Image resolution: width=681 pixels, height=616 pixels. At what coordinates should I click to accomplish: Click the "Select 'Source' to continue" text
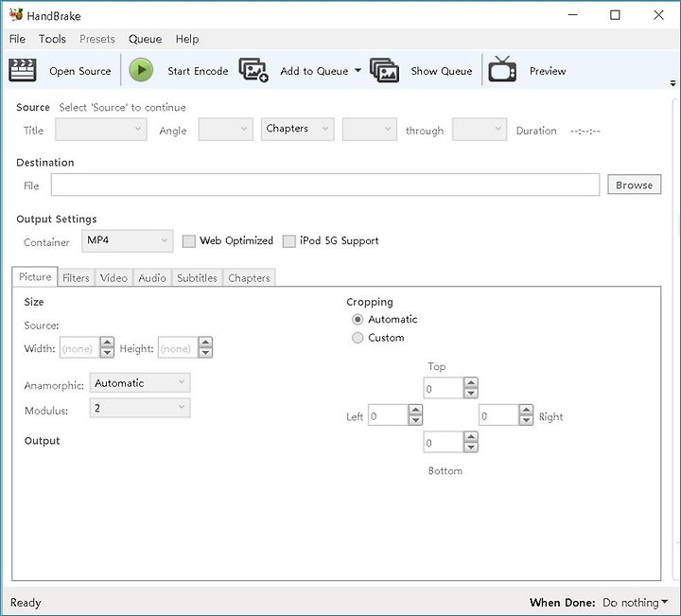[x=122, y=107]
